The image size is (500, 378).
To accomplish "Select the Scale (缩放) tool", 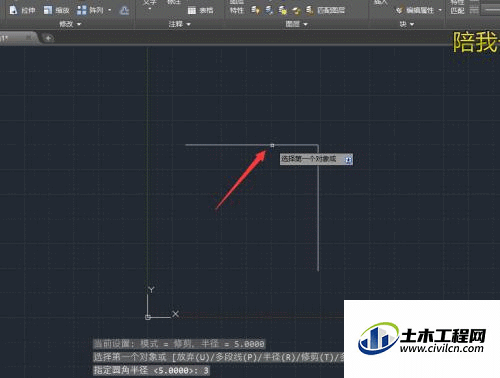I will click(57, 10).
